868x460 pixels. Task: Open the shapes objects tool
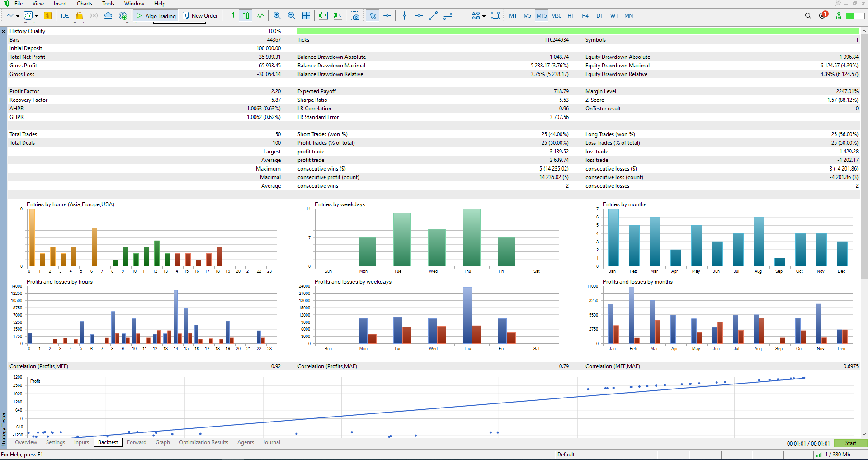point(476,16)
